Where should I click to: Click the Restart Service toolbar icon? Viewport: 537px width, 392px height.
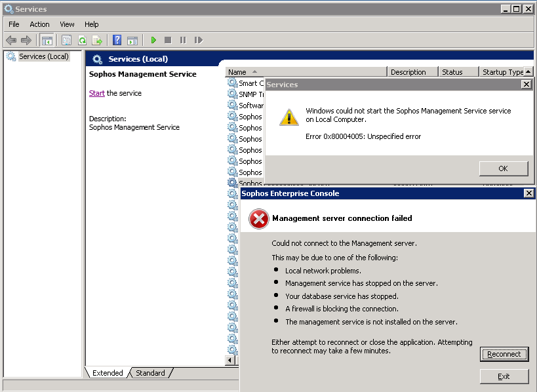tap(198, 41)
